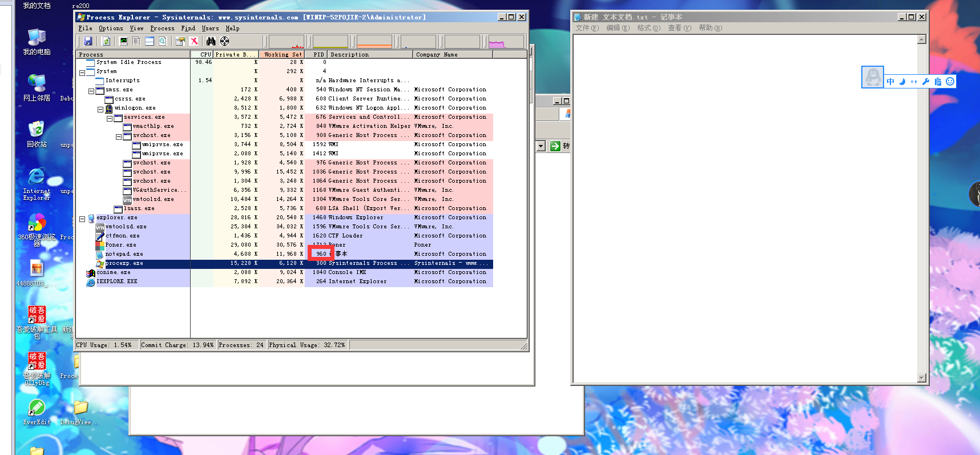This screenshot has height=455, width=980.
Task: Click the 我的电脑 desktop icon
Action: click(37, 41)
